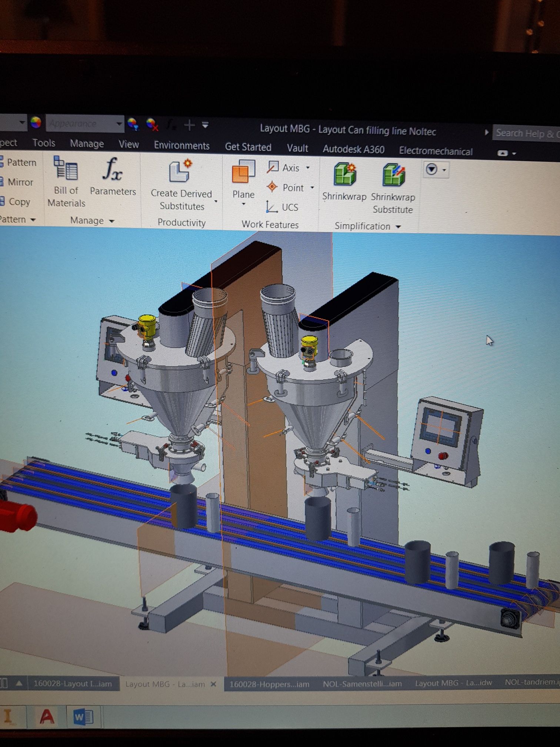Screen dimensions: 560x747
Task: Customize the quick access toolbar dropdown
Action: click(205, 125)
